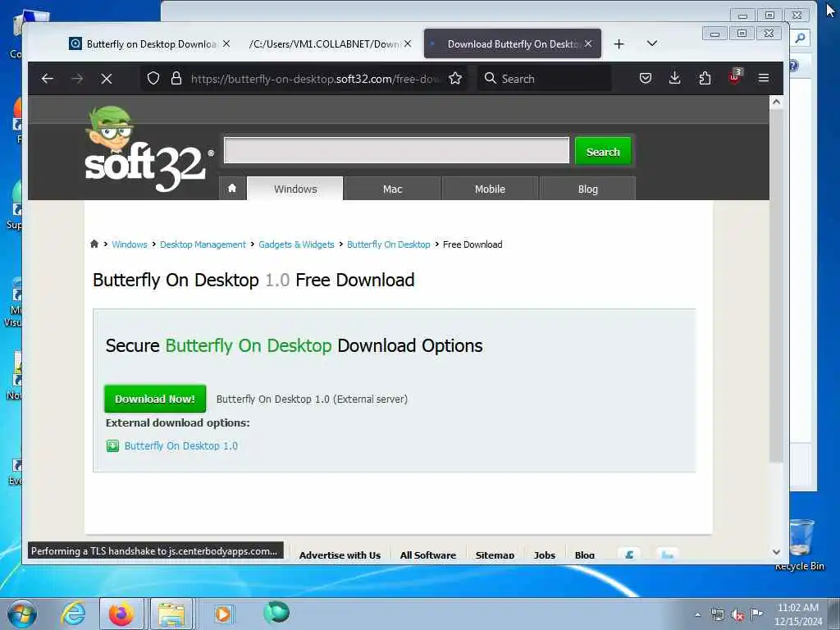Stop loading the page
840x630 pixels.
click(x=107, y=79)
